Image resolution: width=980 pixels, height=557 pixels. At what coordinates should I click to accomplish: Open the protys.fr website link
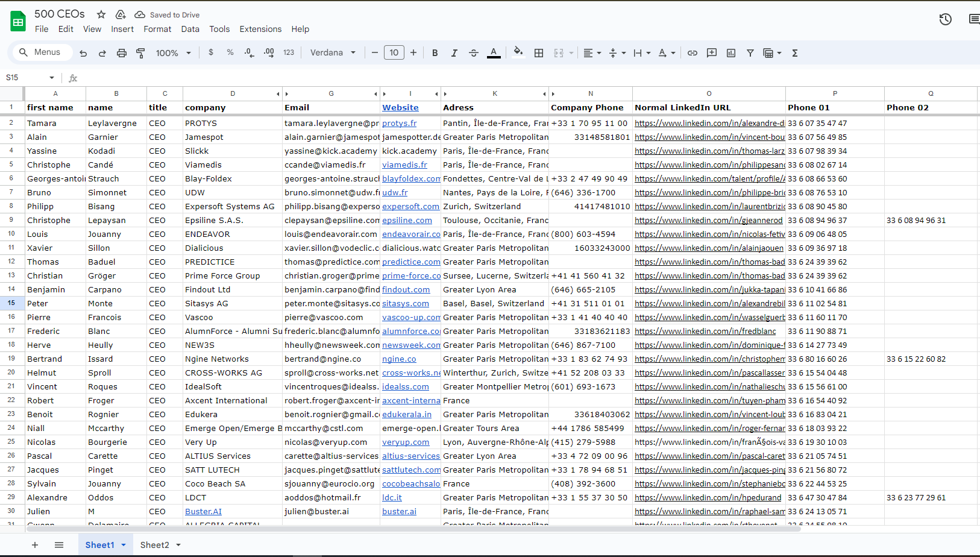[399, 123]
